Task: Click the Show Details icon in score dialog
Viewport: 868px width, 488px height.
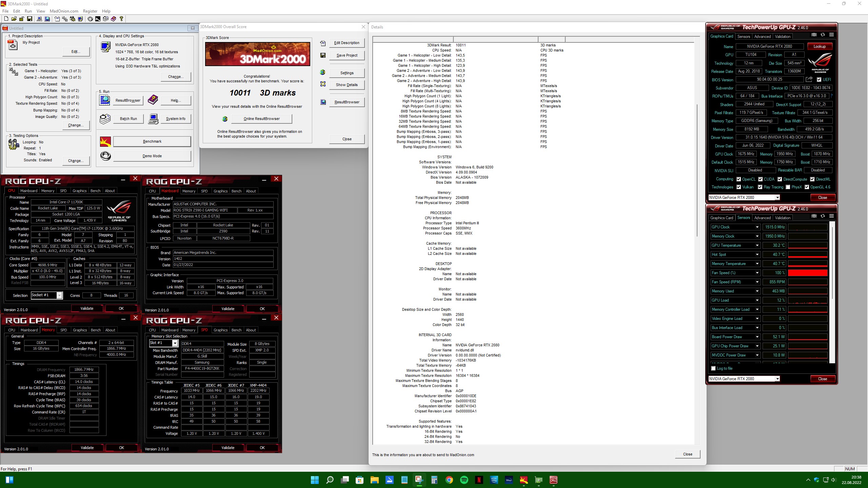Action: tap(323, 84)
